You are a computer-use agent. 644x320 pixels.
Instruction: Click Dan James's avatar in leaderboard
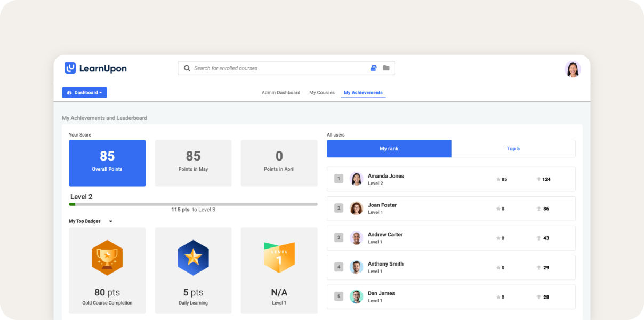[x=356, y=297]
